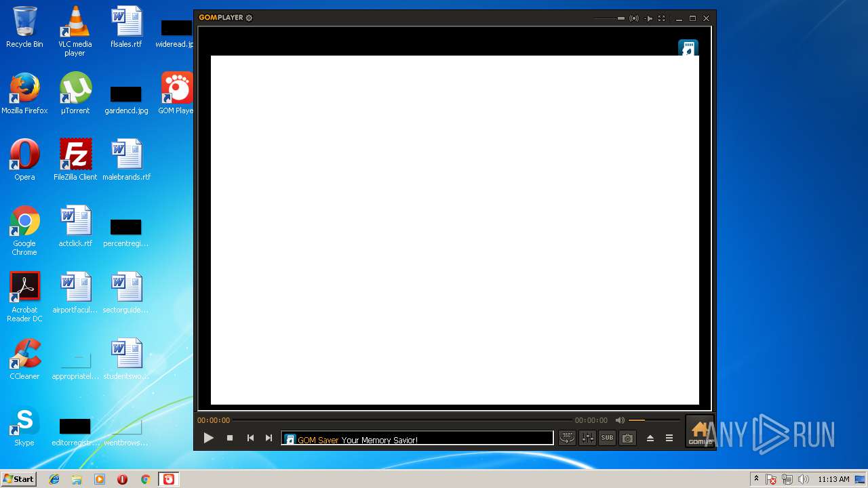Open the SUB subtitle settings
This screenshot has width=868, height=488.
pos(607,438)
